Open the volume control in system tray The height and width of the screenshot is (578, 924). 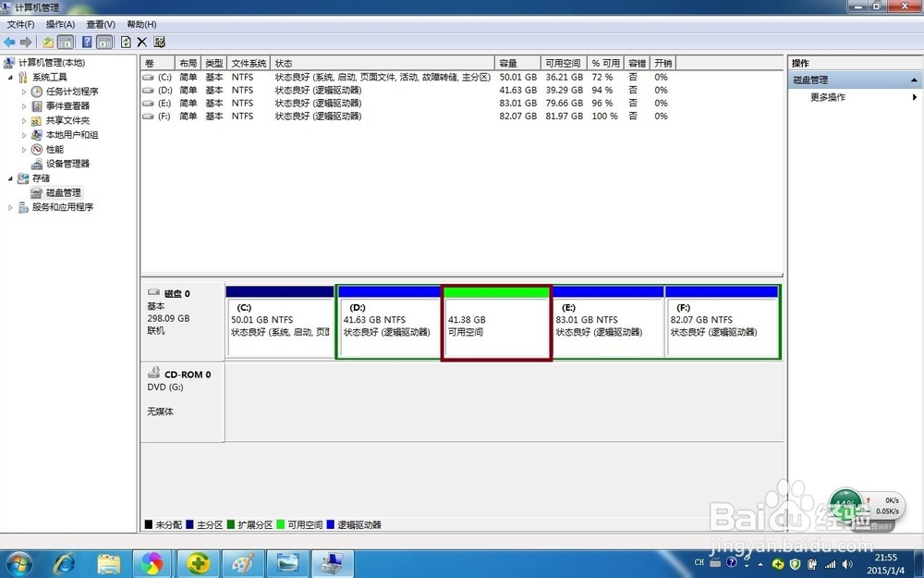point(846,562)
